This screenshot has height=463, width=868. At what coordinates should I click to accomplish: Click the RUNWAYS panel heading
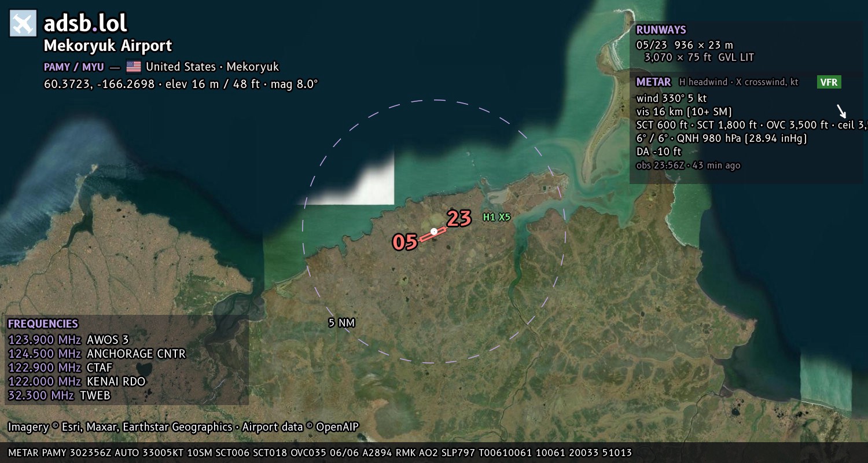[661, 30]
